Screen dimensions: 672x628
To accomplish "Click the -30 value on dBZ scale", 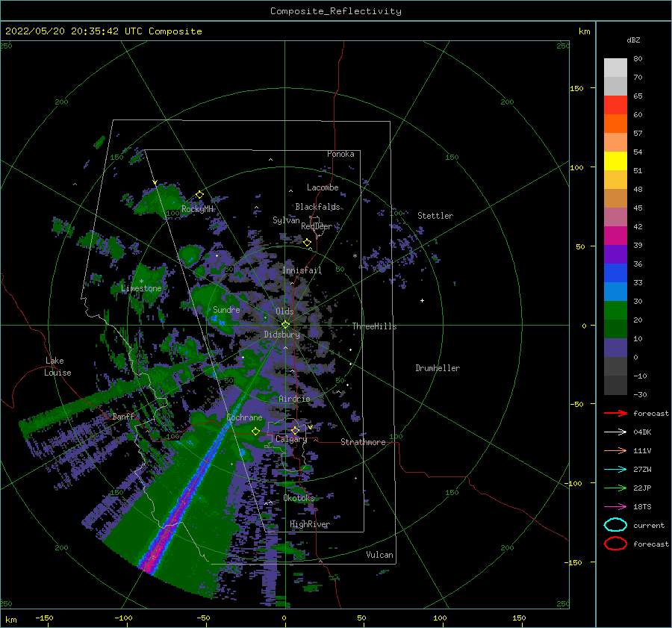I will (641, 394).
